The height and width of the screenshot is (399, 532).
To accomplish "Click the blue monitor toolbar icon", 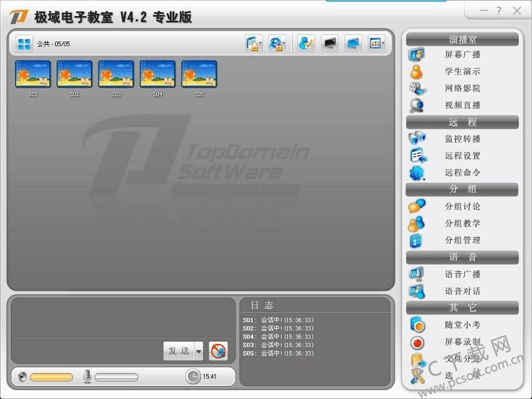I will [353, 43].
